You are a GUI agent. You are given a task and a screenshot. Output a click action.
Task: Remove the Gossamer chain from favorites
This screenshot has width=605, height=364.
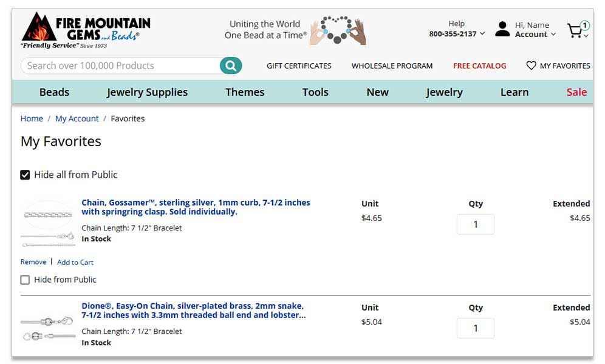point(33,262)
